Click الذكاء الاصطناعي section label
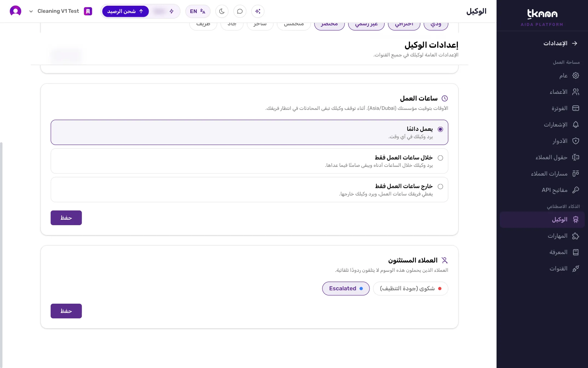The width and height of the screenshot is (588, 368). [x=563, y=206]
